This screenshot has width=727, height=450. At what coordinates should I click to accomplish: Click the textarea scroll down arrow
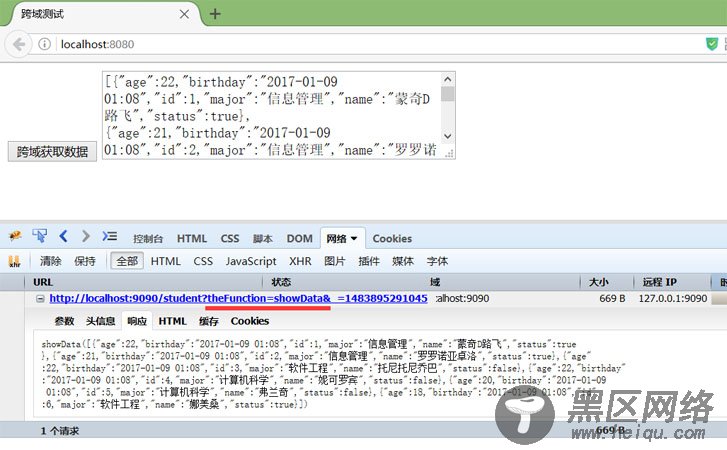click(x=447, y=136)
